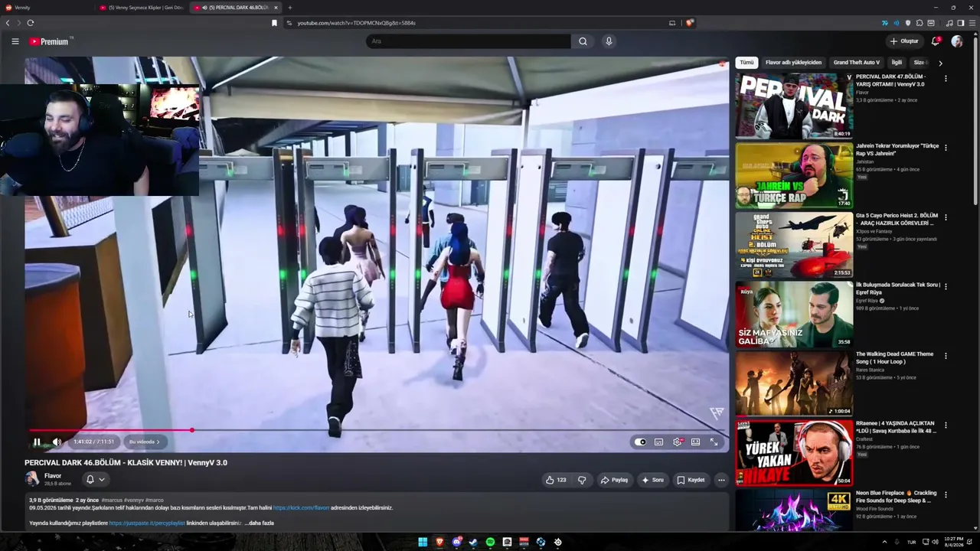Open channel notification preference dropdown
This screenshot has width=980, height=551.
click(96, 479)
